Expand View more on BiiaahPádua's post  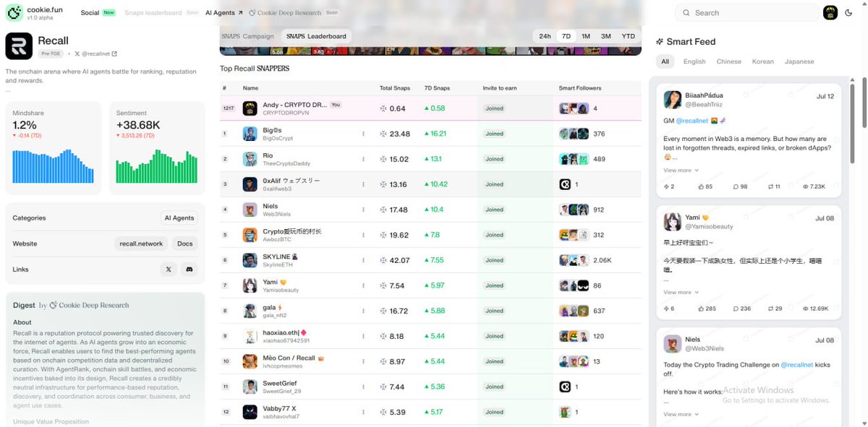coord(681,171)
